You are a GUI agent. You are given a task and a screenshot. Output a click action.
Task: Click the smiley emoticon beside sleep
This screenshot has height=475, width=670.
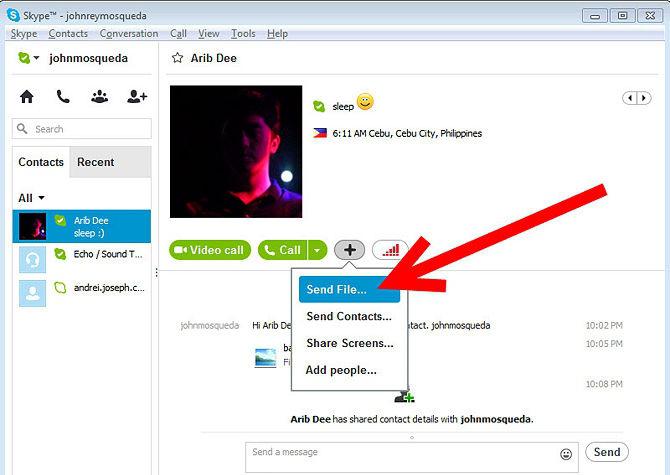(x=365, y=102)
